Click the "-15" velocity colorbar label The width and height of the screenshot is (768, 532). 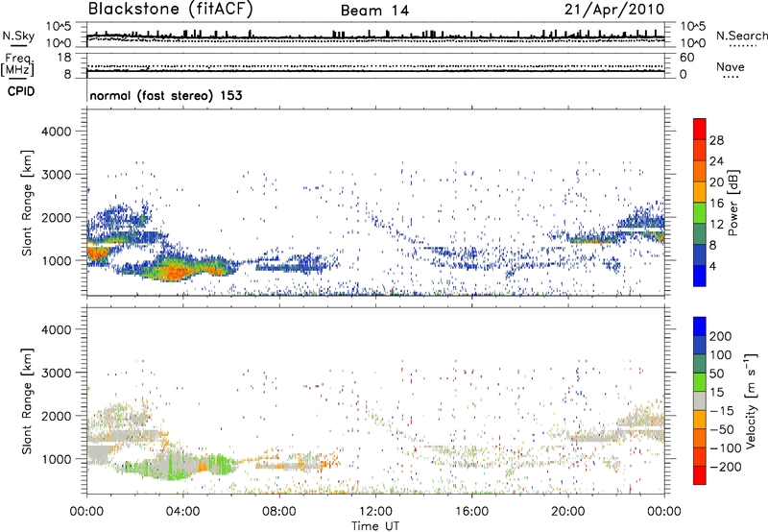(x=722, y=411)
